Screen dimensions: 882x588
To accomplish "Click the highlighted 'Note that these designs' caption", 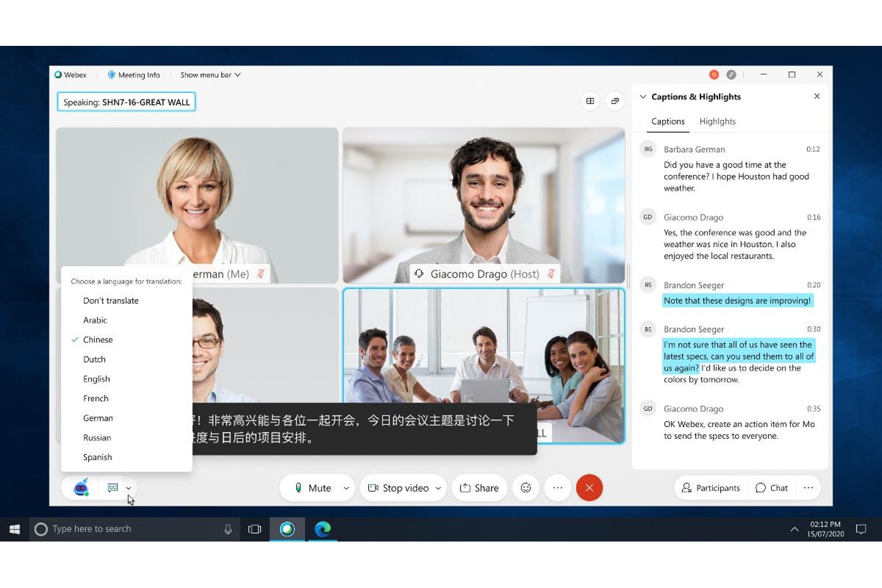I will (737, 301).
